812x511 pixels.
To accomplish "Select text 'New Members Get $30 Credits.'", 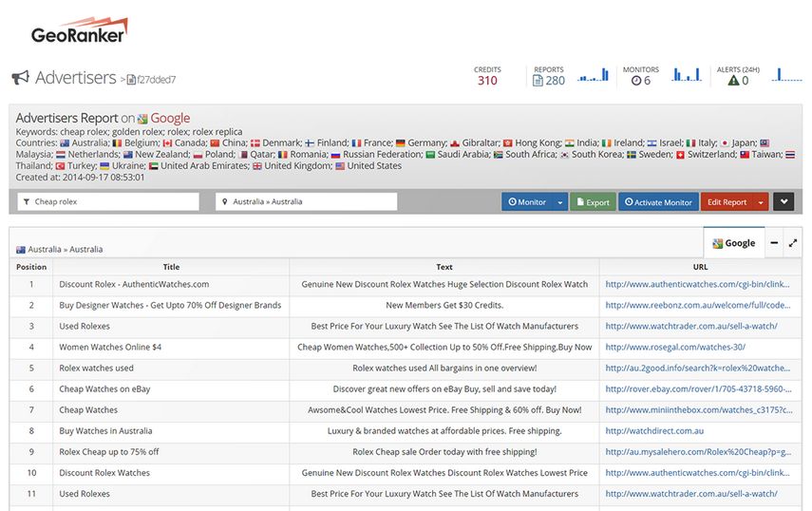I will tap(444, 306).
